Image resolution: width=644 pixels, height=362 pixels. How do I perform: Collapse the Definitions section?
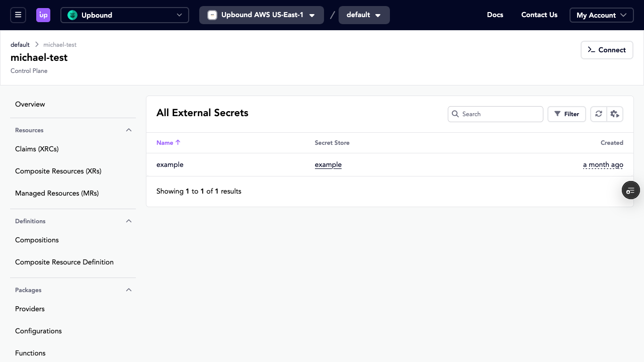pyautogui.click(x=129, y=221)
